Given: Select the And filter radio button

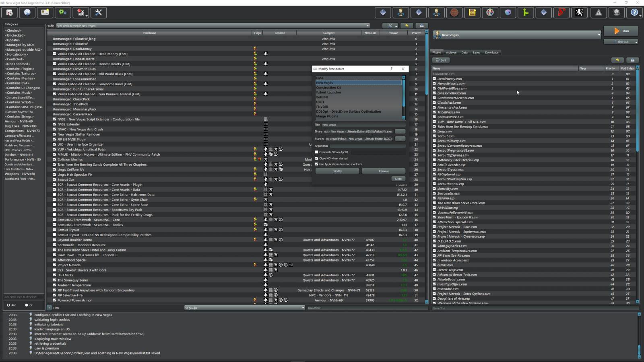Looking at the screenshot, I should pos(8,305).
